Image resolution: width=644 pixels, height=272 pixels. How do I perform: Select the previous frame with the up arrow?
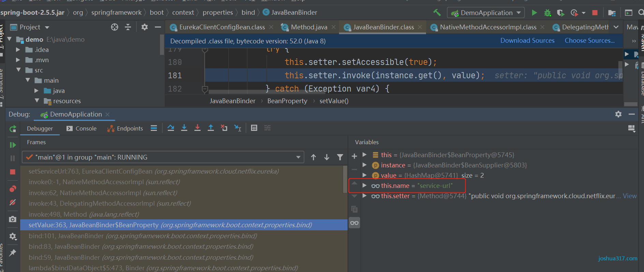tap(313, 157)
